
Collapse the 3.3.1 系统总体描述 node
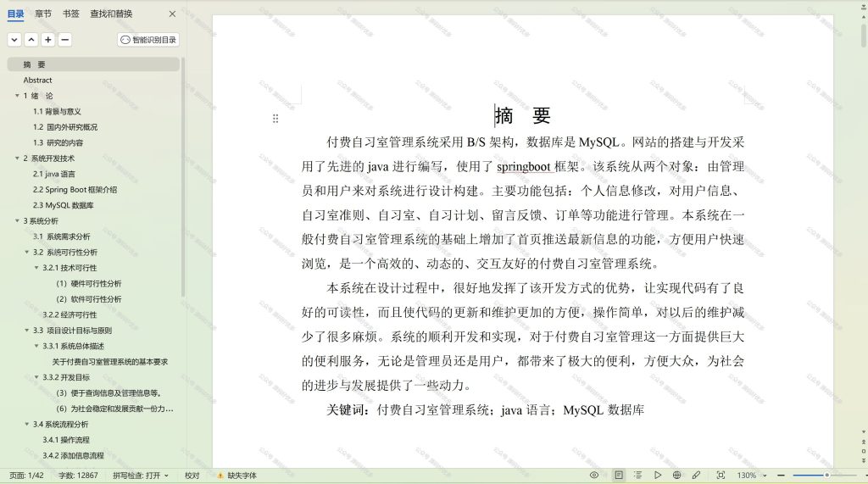[36, 346]
